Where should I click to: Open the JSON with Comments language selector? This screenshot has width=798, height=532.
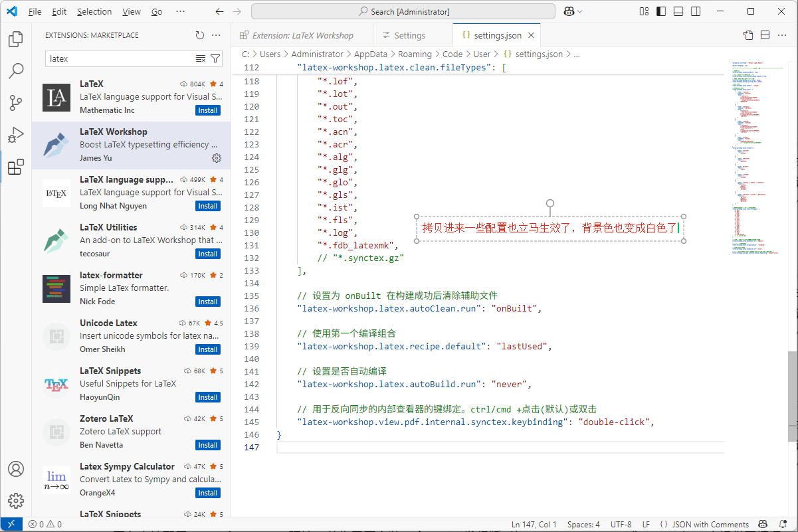[710, 525]
